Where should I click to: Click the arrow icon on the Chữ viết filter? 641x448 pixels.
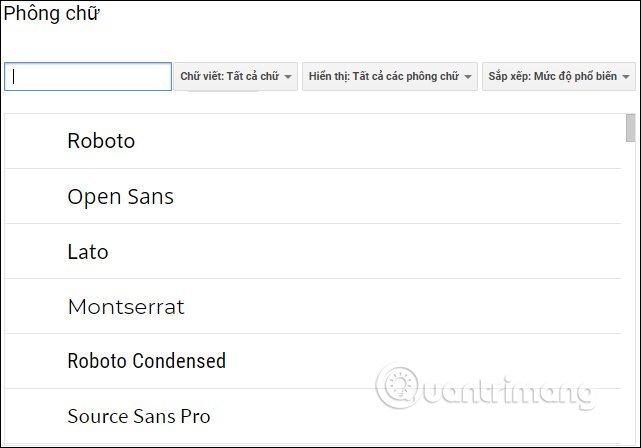coord(288,77)
